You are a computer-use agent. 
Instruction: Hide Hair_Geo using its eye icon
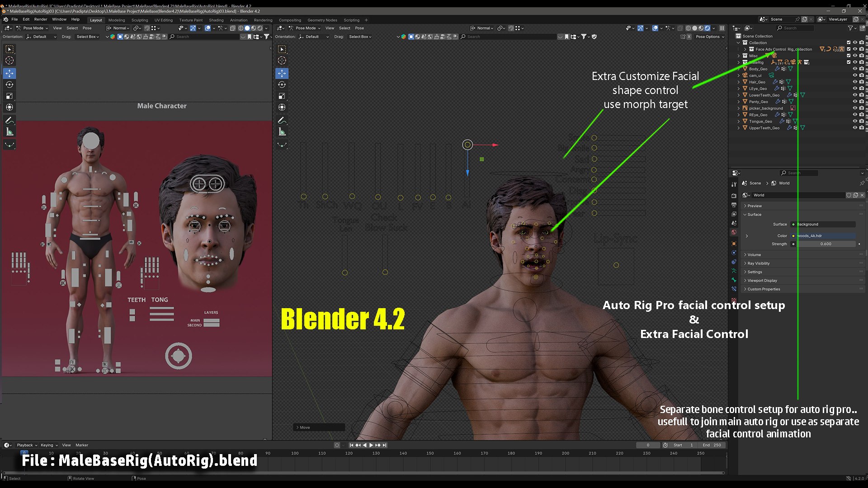[855, 82]
